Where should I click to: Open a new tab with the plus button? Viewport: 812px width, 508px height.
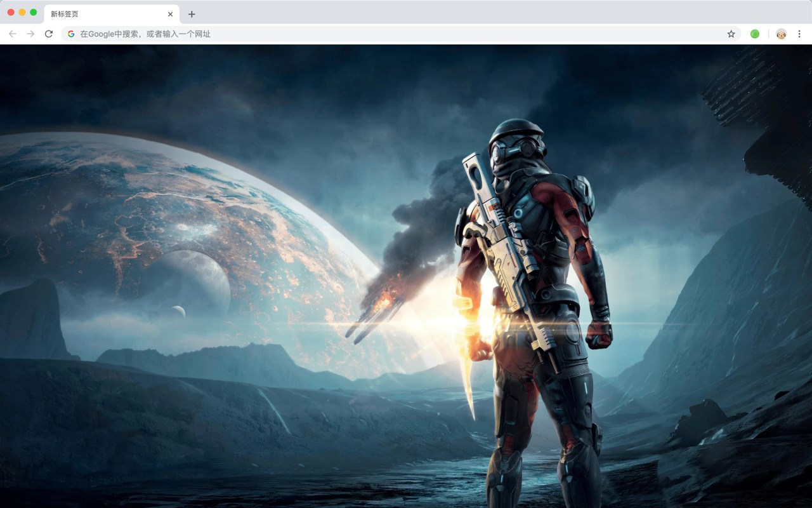[192, 14]
